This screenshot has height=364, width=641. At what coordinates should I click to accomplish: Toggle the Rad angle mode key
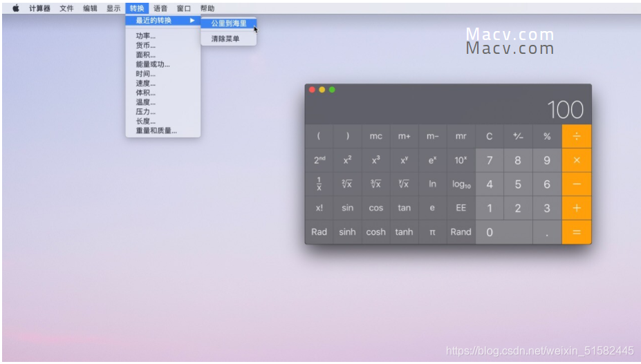pyautogui.click(x=319, y=232)
